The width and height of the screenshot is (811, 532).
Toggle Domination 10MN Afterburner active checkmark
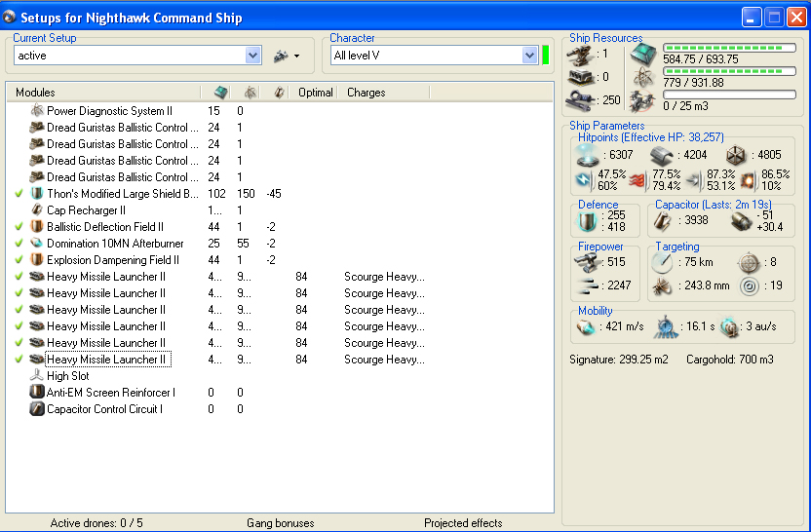(19, 243)
